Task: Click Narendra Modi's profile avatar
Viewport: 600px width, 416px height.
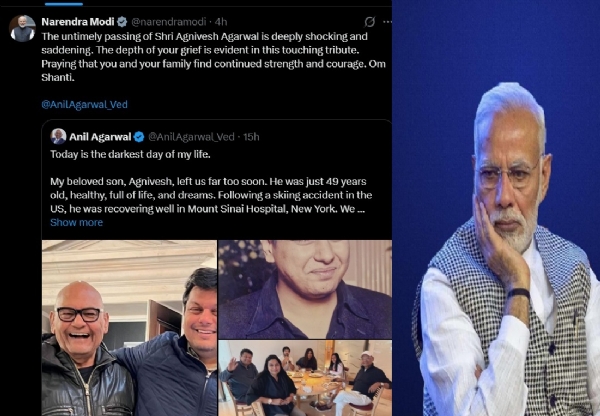Action: 22,29
